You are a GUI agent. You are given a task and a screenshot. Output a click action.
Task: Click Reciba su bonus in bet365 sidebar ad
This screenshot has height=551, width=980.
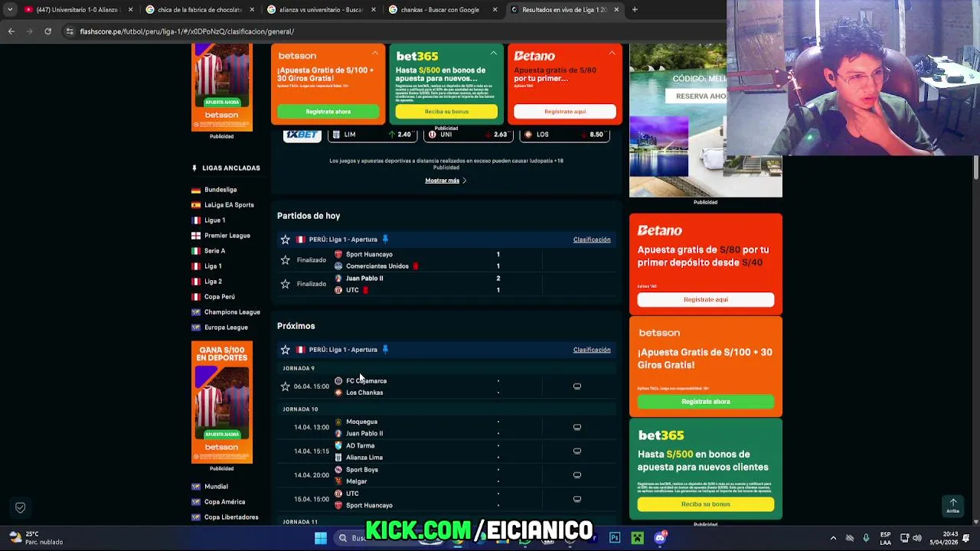[706, 504]
